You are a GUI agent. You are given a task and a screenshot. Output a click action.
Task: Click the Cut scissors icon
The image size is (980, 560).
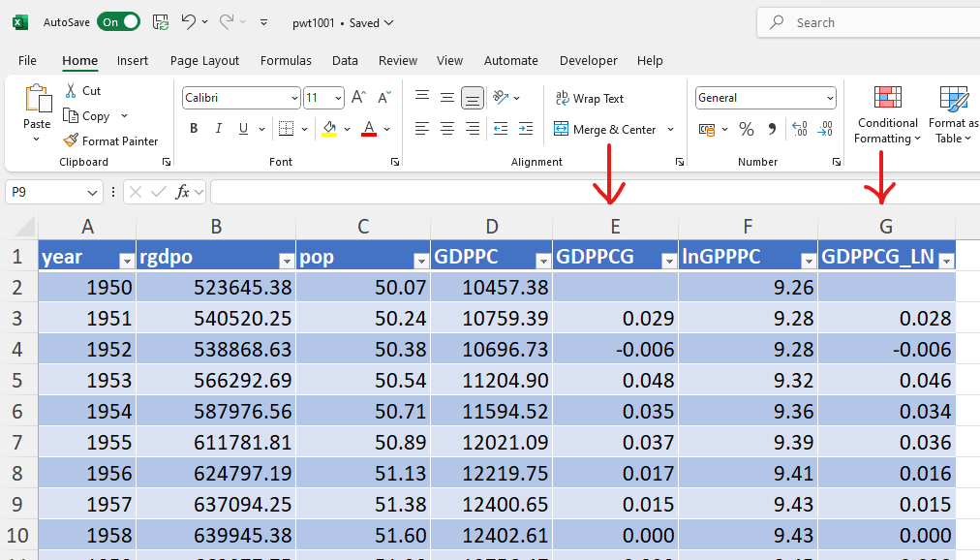click(x=70, y=90)
